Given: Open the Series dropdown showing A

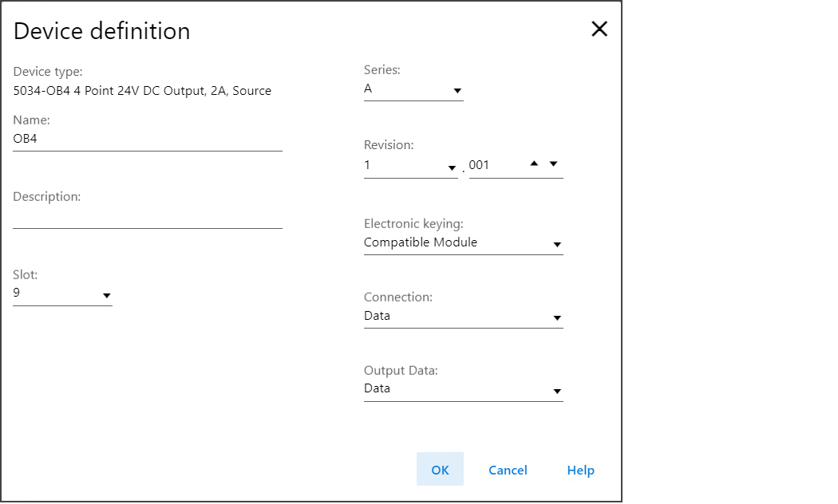Looking at the screenshot, I should (413, 89).
